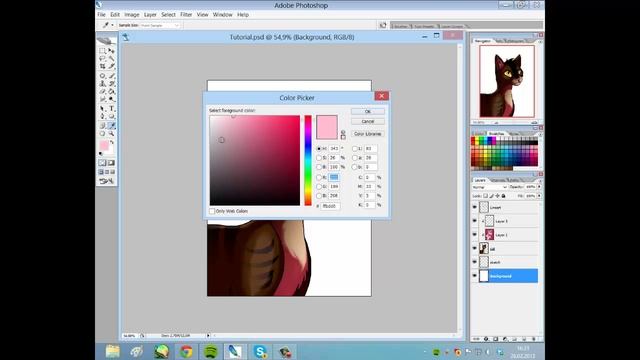The width and height of the screenshot is (640, 360).
Task: Select the R red radio button
Action: [x=319, y=178]
